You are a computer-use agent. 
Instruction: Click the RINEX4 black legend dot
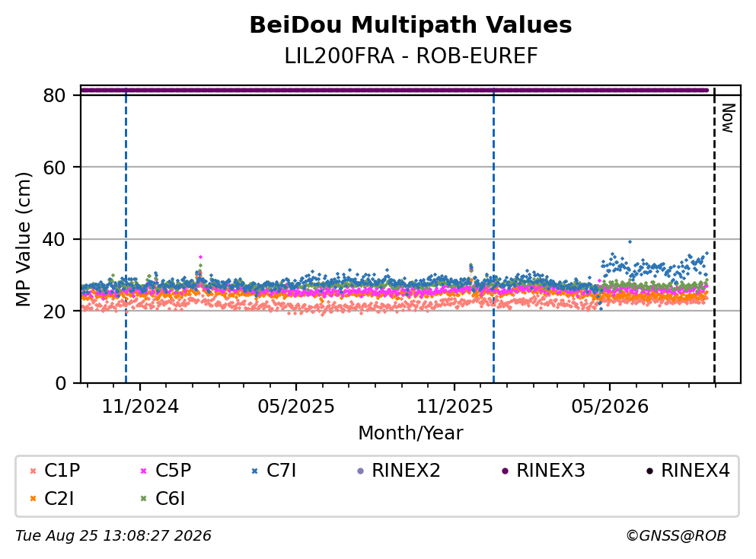[x=649, y=471]
